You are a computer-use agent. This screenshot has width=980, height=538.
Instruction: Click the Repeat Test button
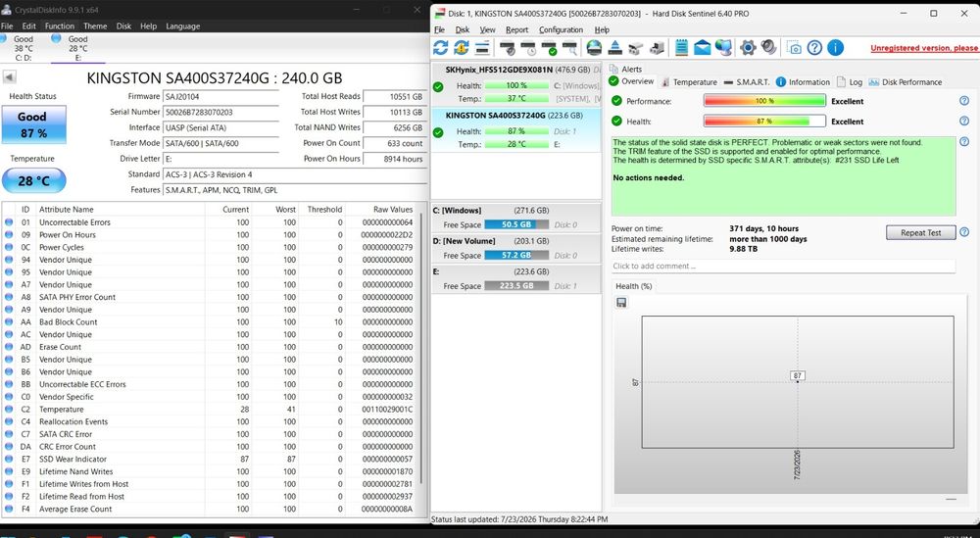click(x=920, y=232)
